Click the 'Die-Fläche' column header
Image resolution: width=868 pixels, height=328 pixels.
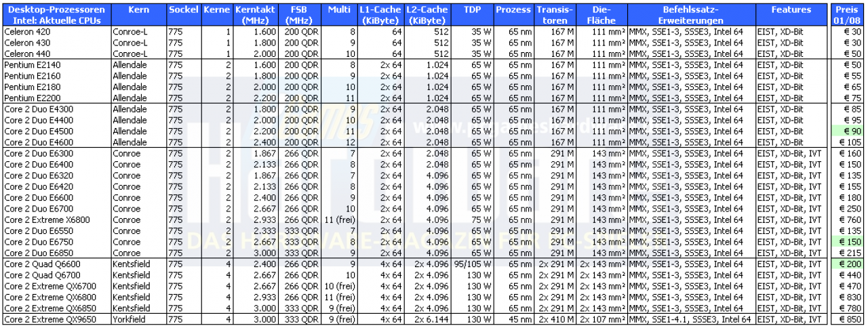601,15
